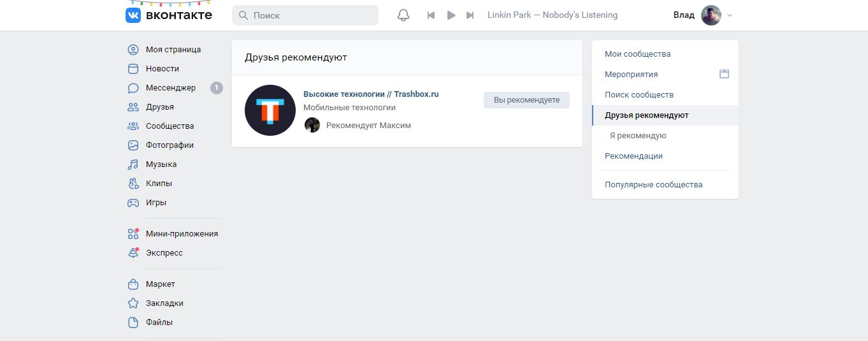Viewport: 868px width, 341px height.
Task: Click the Друзья people icon
Action: 133,107
